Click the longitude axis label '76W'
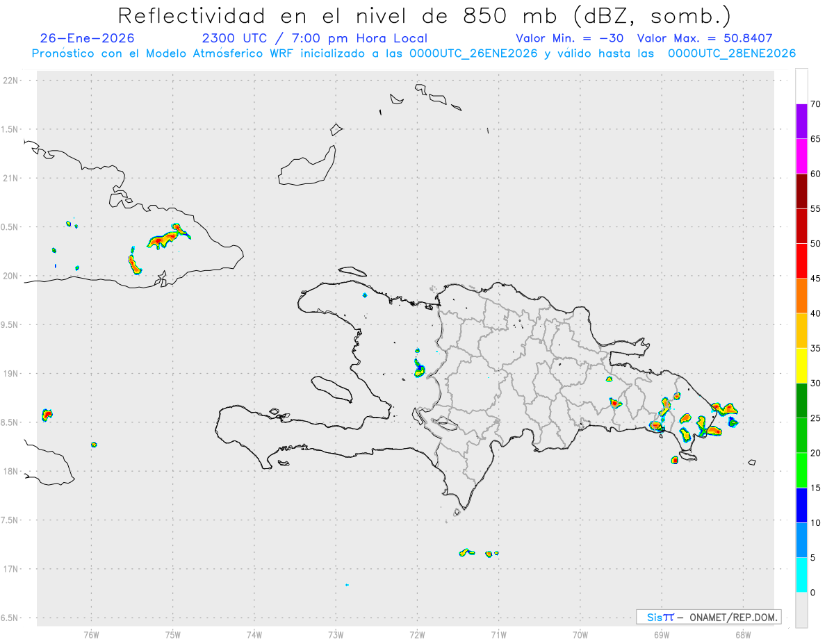 tap(91, 634)
